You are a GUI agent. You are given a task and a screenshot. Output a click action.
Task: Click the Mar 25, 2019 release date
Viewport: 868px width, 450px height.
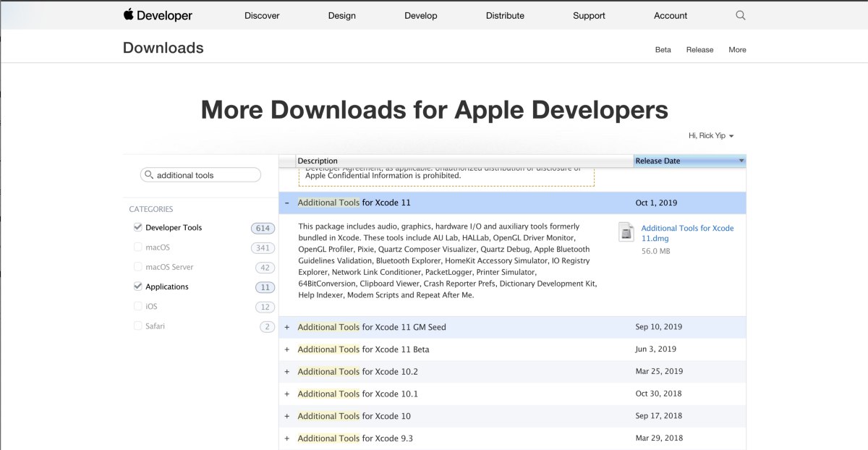(x=659, y=371)
